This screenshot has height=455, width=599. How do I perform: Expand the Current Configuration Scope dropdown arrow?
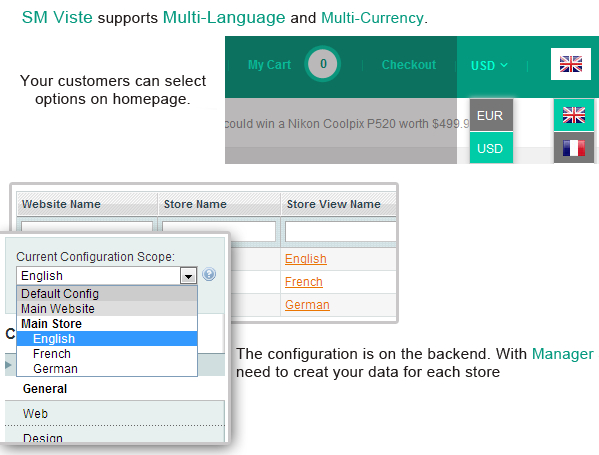(188, 275)
